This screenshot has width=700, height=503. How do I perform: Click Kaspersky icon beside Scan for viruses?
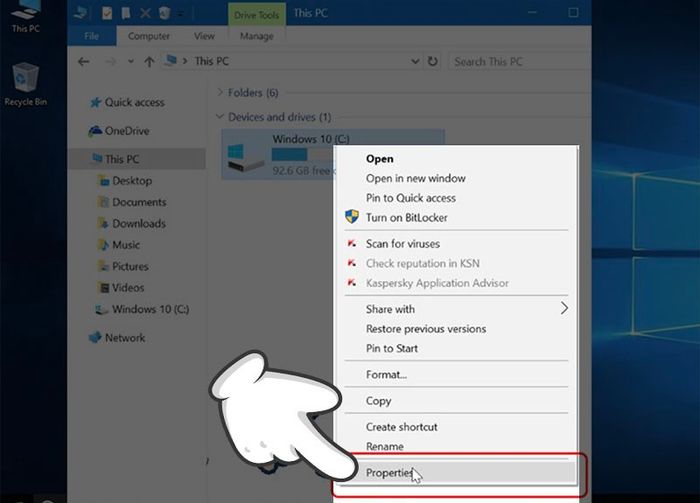click(352, 244)
